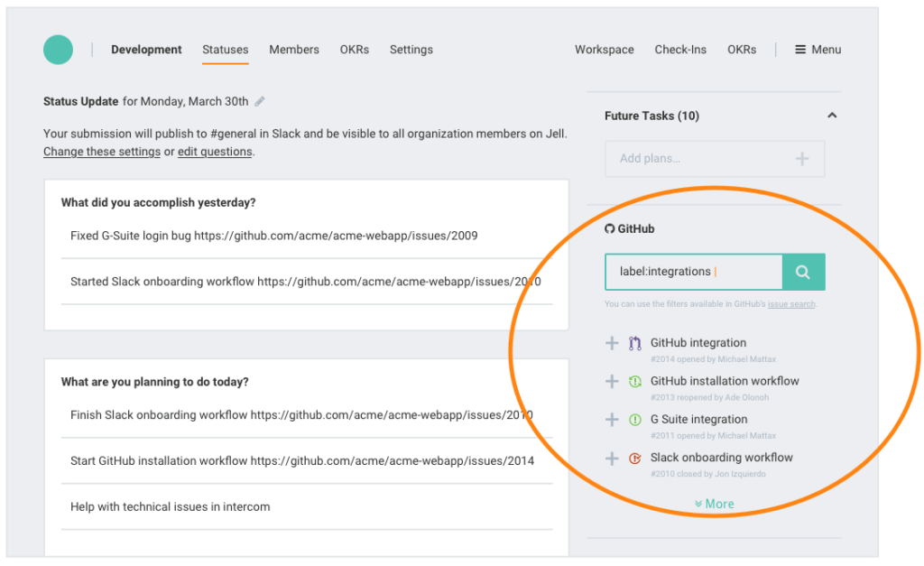Click #2011 opened by Michael Mattax text
Screen dimensions: 924x566
coord(713,436)
